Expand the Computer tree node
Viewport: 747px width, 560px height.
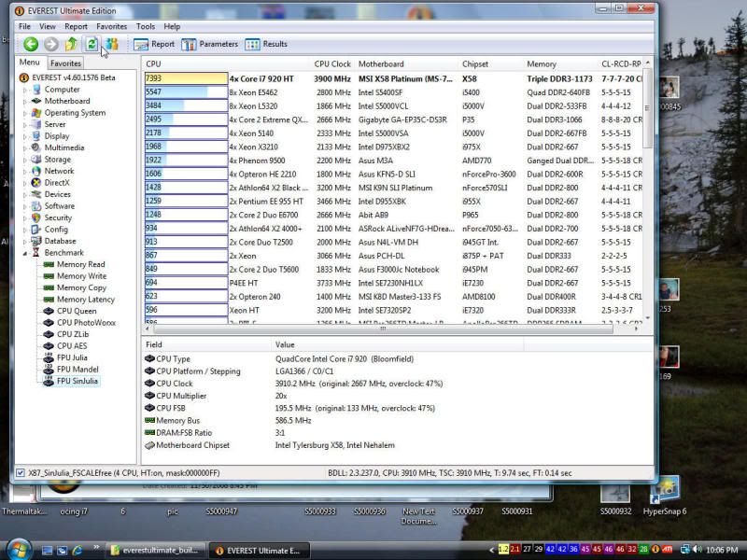[x=25, y=90]
